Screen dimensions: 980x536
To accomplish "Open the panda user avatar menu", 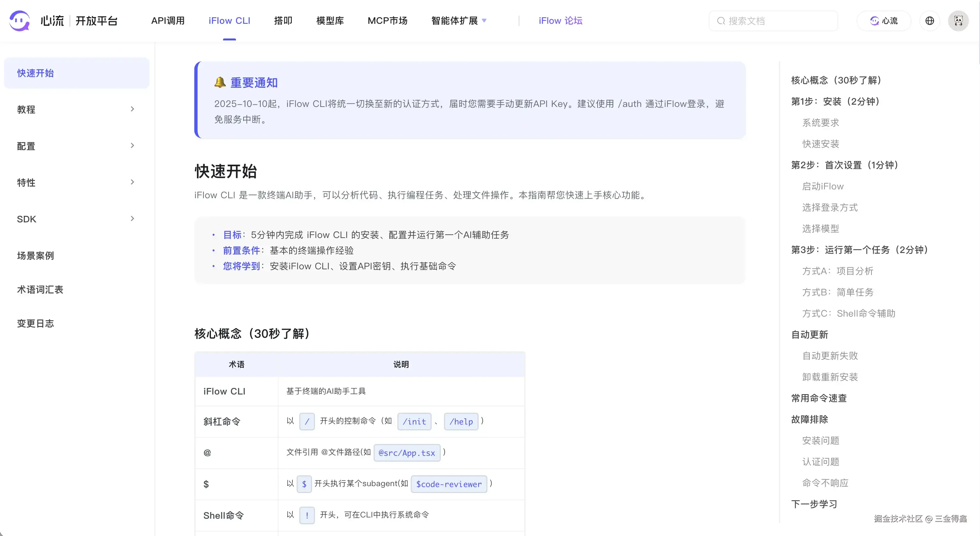I will point(958,21).
